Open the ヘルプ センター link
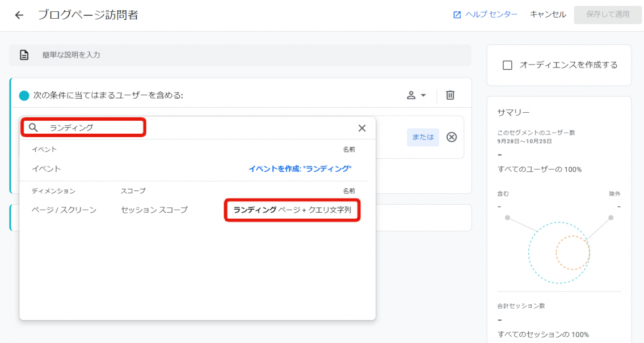 point(491,15)
